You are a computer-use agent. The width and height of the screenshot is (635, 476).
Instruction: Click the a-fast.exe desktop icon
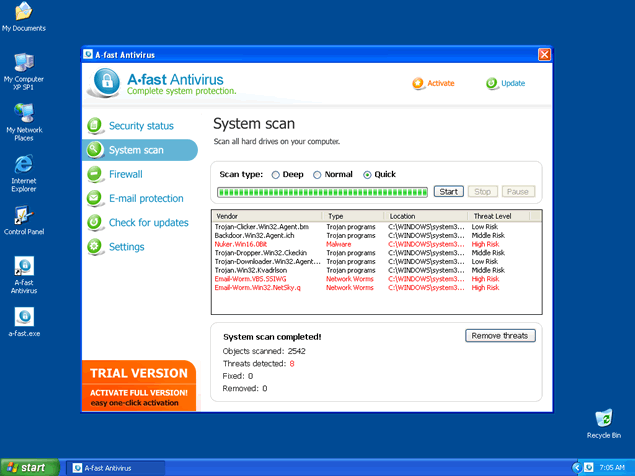tap(23, 317)
